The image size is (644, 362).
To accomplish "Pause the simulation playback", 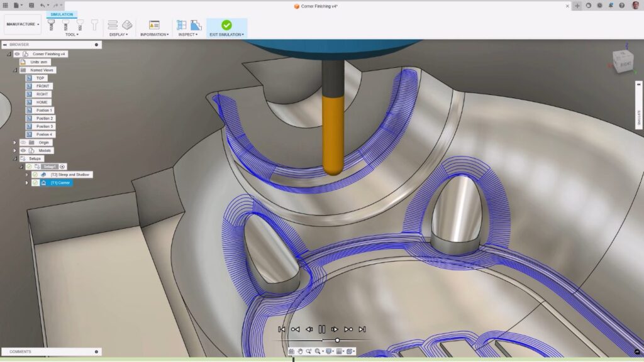I will [322, 329].
